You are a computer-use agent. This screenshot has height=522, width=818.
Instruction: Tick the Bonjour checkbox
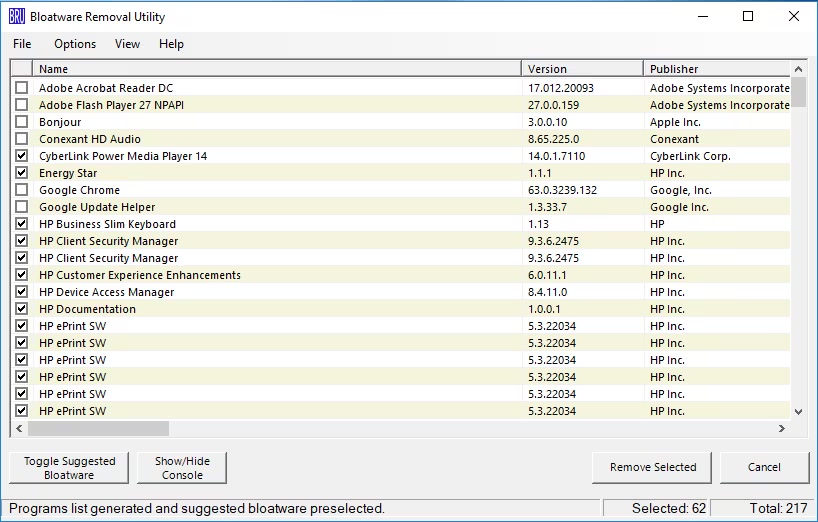(x=22, y=122)
